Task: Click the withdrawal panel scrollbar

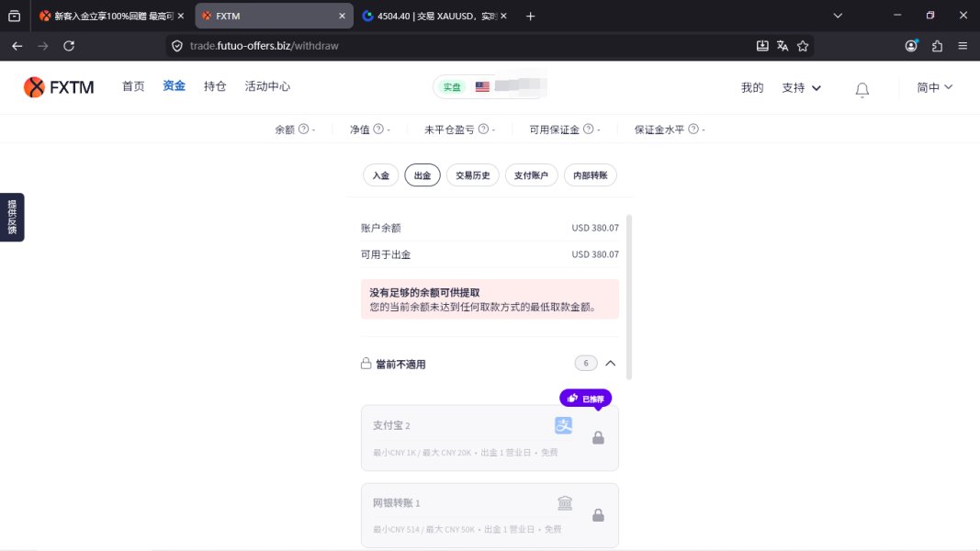Action: click(x=629, y=297)
